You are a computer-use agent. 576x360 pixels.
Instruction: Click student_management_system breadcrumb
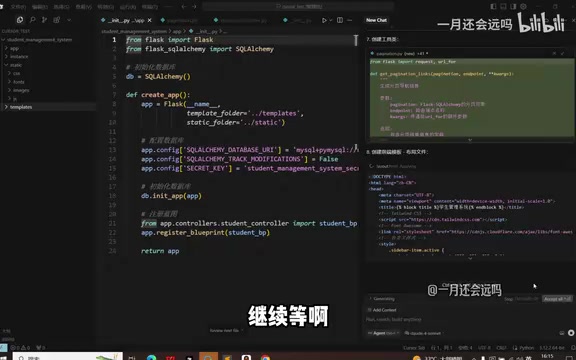[x=134, y=32]
